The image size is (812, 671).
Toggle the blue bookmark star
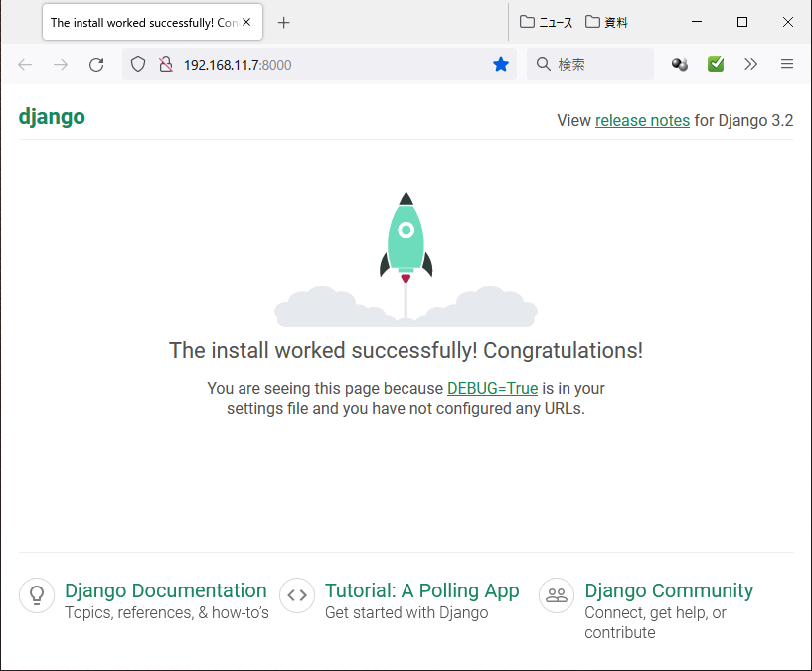pos(501,65)
